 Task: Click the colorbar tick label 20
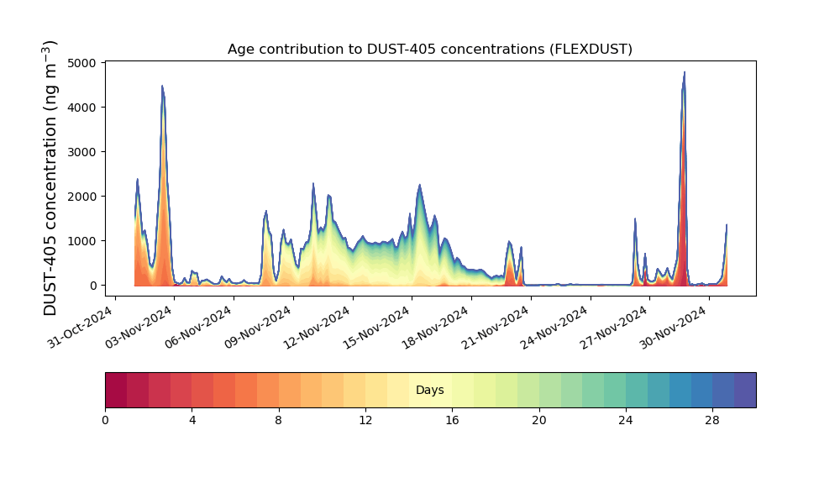pos(539,421)
